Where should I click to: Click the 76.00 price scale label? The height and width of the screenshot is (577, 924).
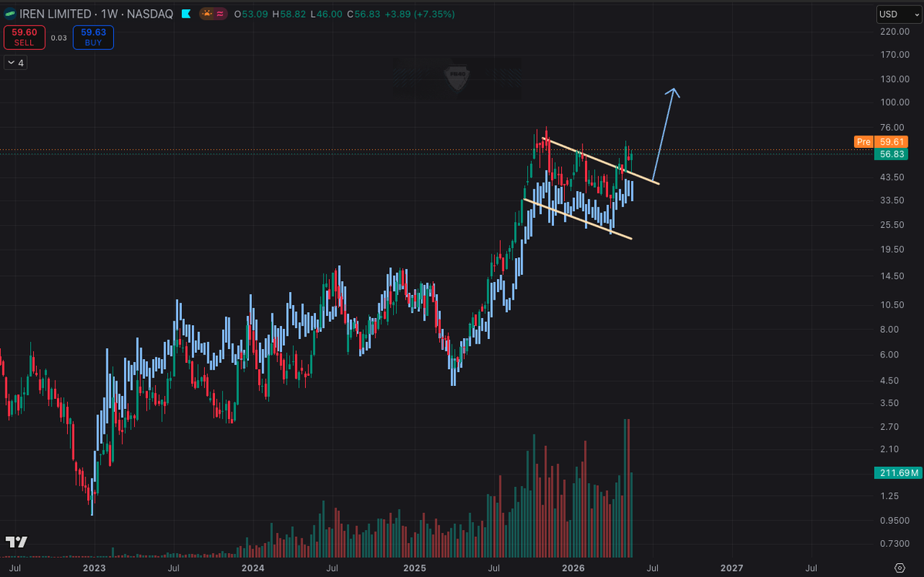click(x=892, y=127)
